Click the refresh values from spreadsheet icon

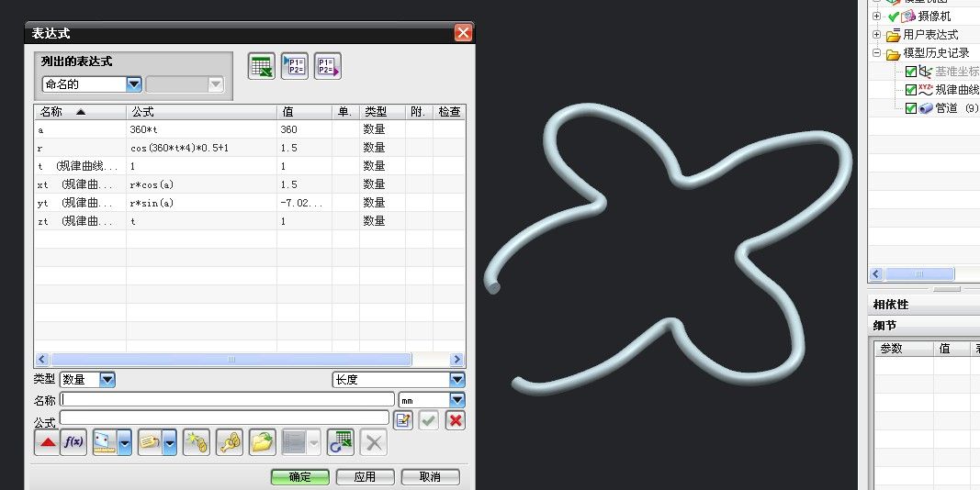click(340, 442)
